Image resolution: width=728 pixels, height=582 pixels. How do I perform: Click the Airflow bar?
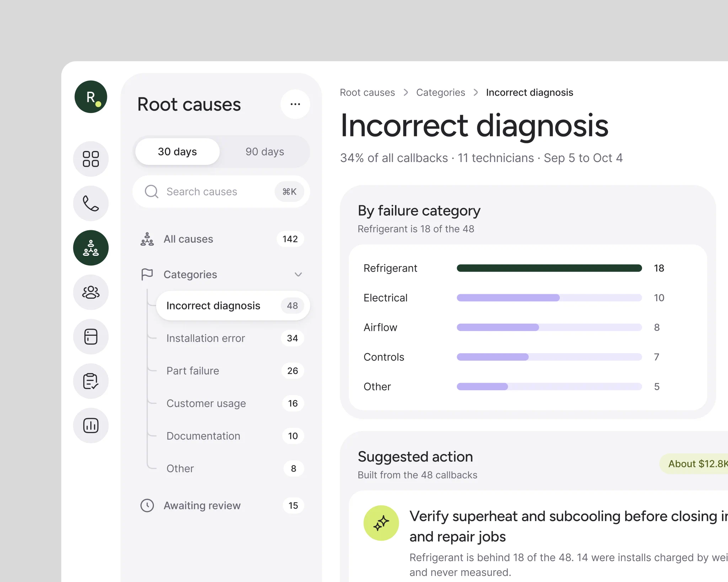[549, 327]
